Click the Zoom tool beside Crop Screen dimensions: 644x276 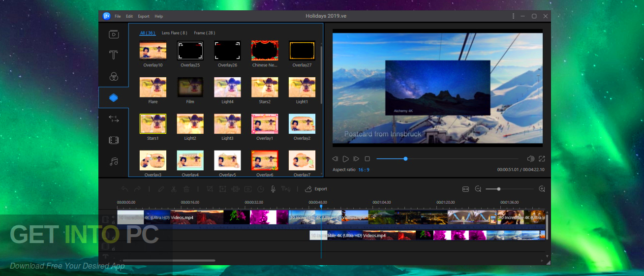click(x=222, y=189)
